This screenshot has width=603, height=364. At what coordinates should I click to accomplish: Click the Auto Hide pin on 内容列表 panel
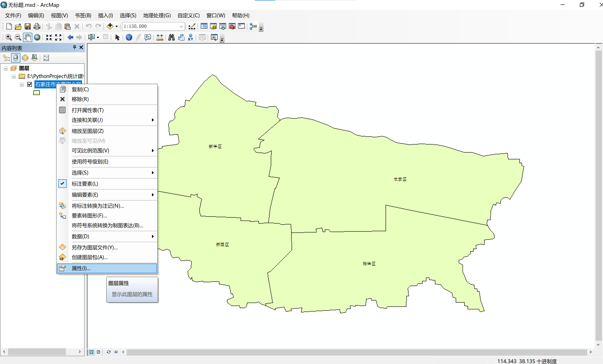tap(75, 47)
